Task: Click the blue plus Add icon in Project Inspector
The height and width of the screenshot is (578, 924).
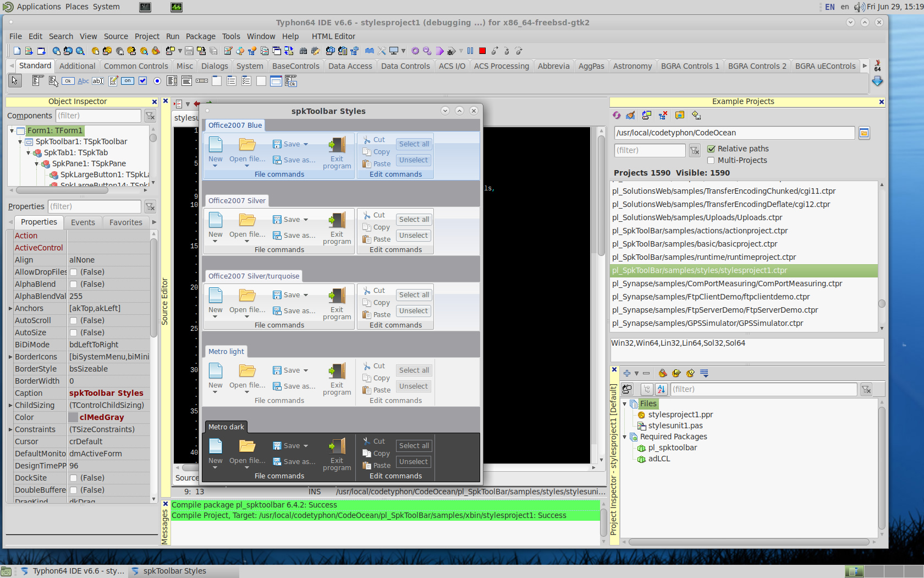Action: [627, 373]
